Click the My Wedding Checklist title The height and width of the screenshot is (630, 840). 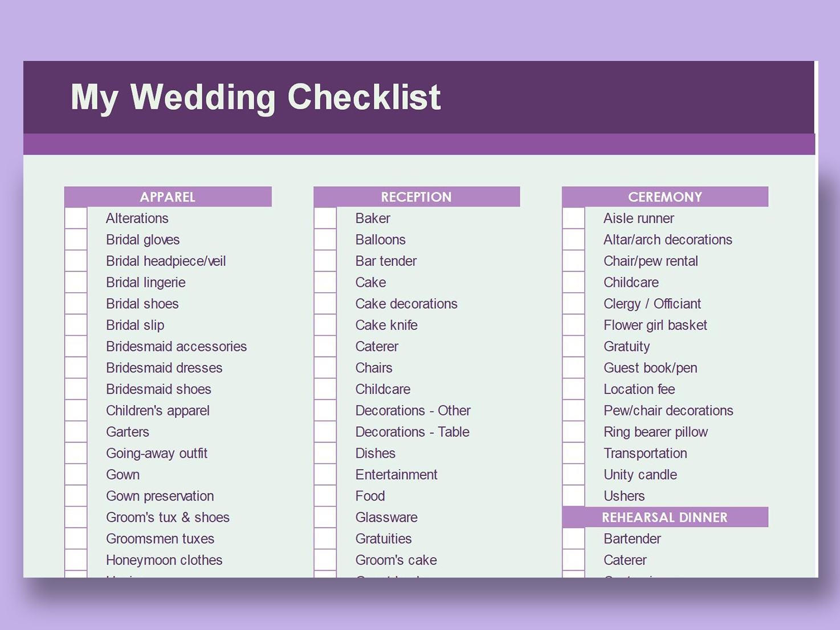click(x=256, y=97)
